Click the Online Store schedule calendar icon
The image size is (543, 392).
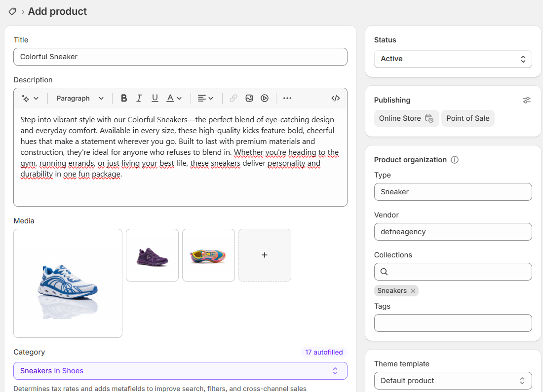click(429, 118)
